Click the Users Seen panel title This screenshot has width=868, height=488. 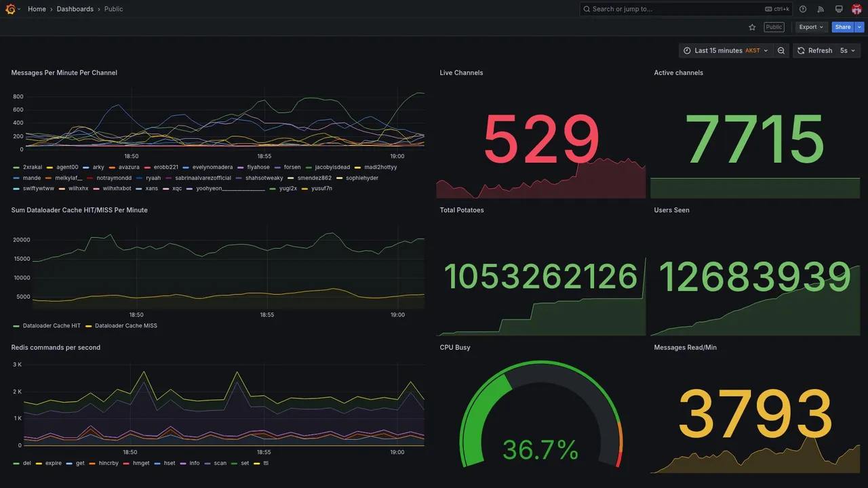click(672, 210)
